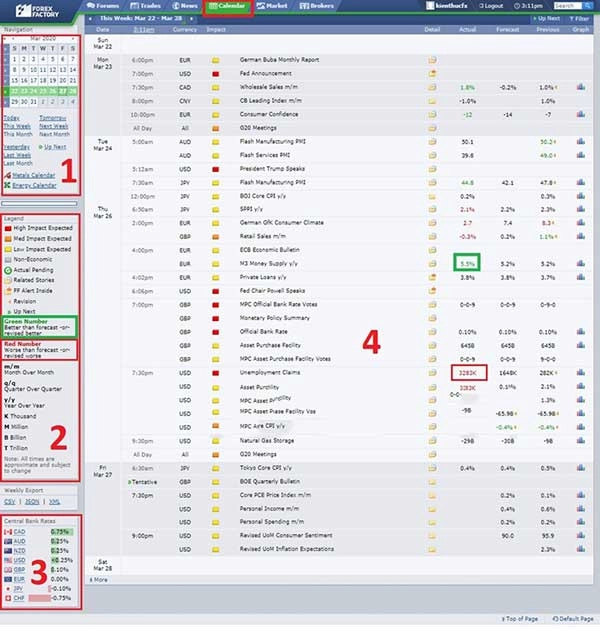Open the Metals Calendar link

click(34, 176)
